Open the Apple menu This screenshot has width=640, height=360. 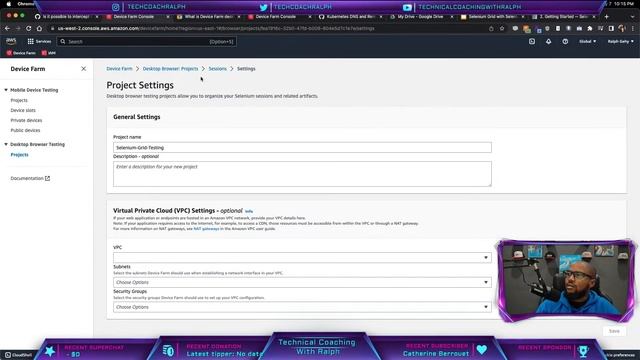coord(9,4)
